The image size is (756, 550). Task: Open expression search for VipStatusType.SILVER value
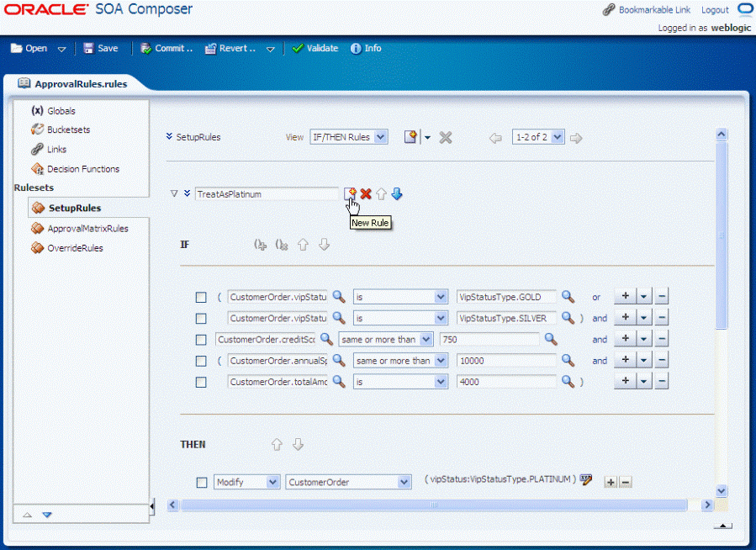[568, 318]
